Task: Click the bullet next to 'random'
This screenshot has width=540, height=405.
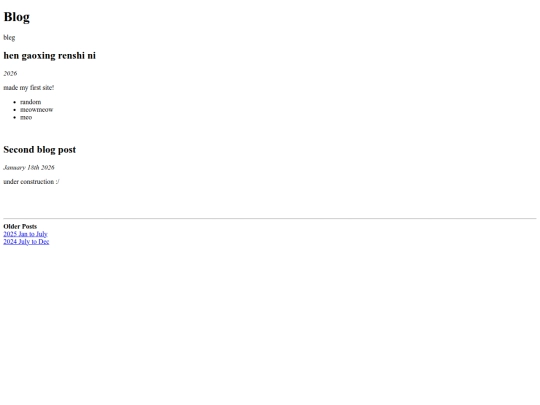Action: tap(14, 102)
